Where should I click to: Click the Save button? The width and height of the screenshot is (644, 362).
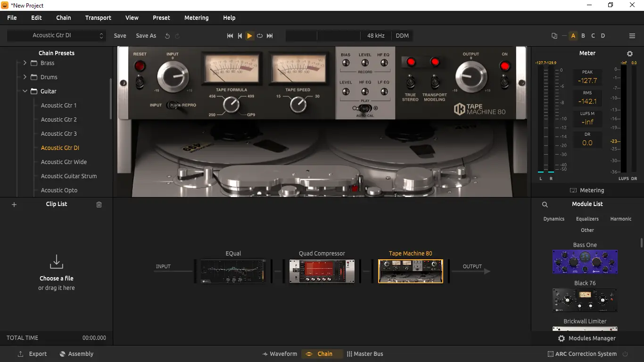tap(120, 36)
